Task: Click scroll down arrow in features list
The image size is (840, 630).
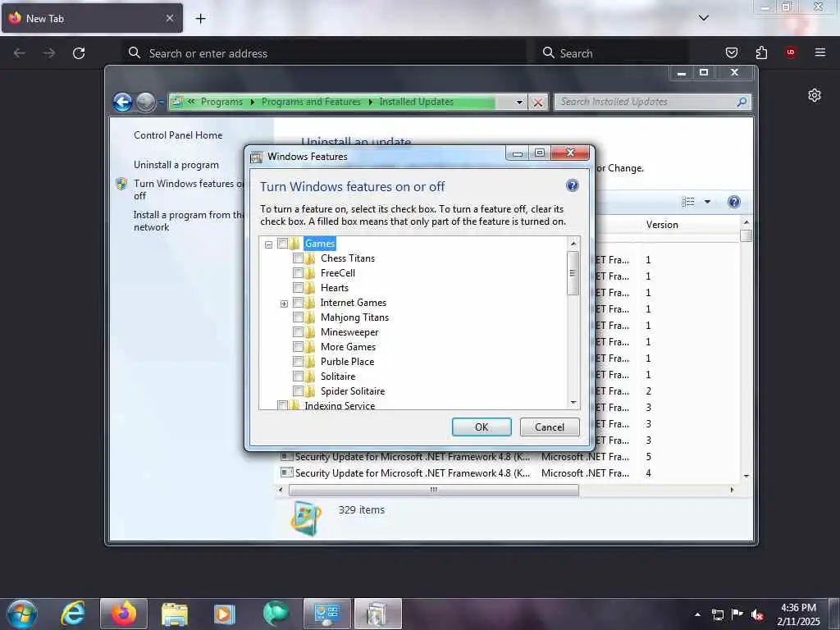Action: tap(573, 402)
